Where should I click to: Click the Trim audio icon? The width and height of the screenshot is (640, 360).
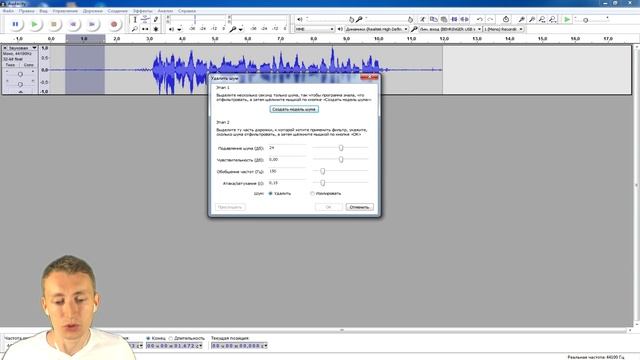[x=454, y=19]
